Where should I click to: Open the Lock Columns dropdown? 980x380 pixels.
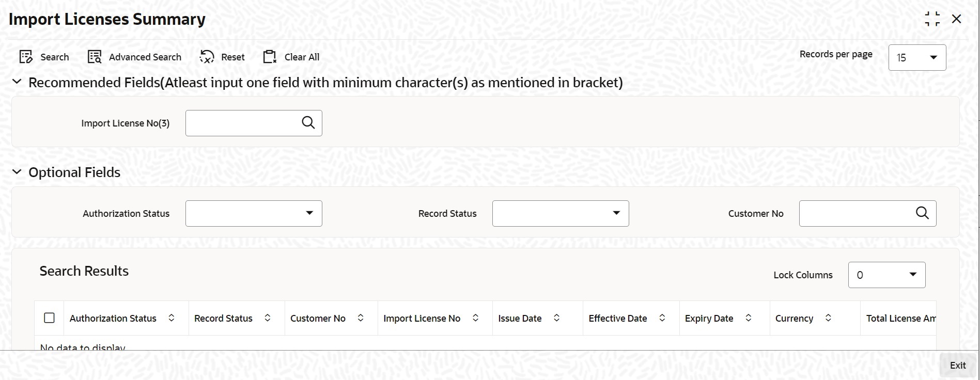[x=886, y=275]
